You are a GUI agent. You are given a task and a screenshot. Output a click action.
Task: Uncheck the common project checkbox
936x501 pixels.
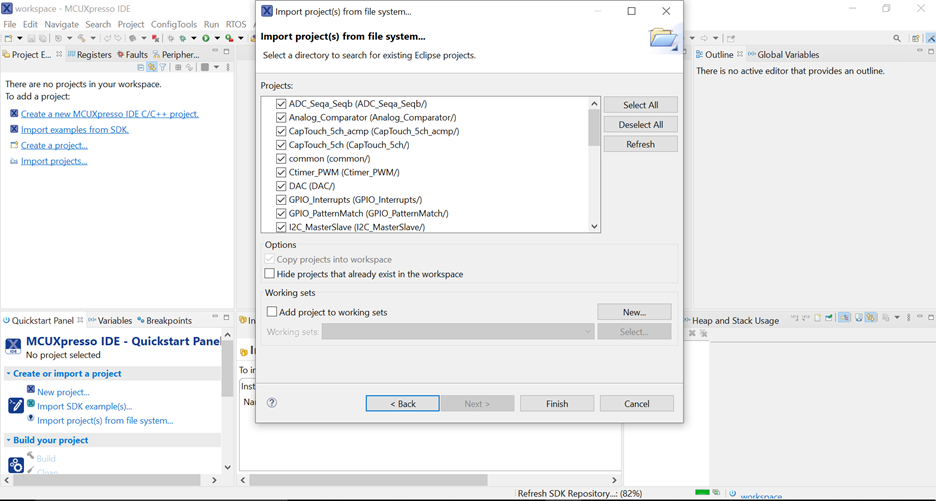pos(281,158)
